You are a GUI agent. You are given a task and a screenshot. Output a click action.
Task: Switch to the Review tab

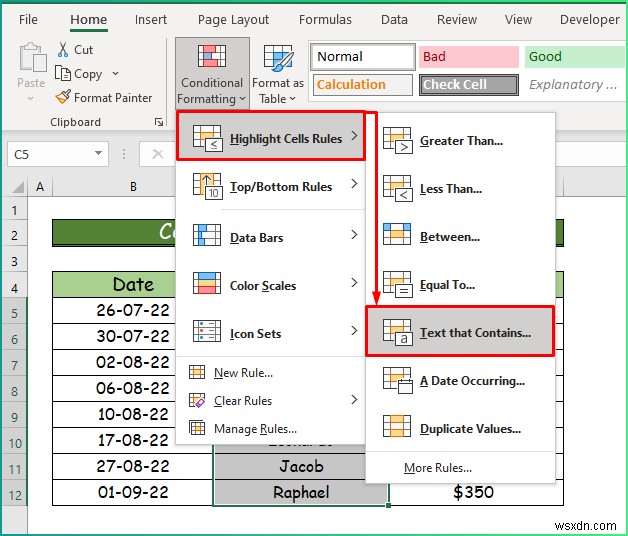click(x=457, y=19)
